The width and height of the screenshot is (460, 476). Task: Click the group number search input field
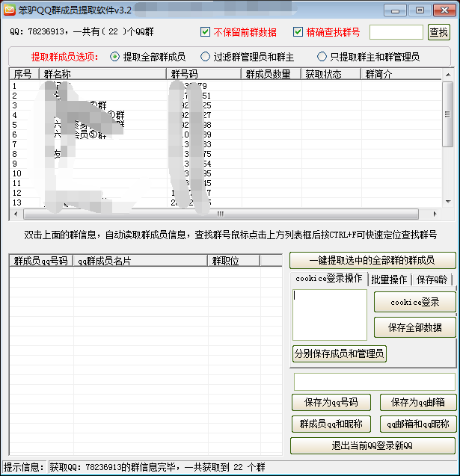tap(396, 32)
